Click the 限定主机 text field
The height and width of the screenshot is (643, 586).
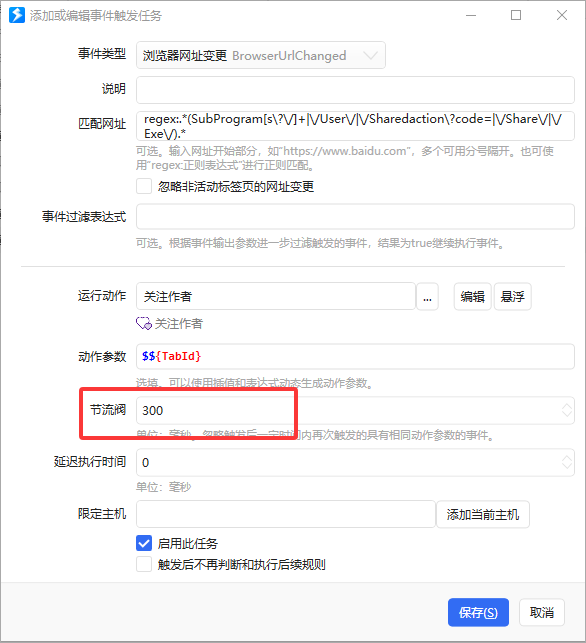(x=286, y=514)
